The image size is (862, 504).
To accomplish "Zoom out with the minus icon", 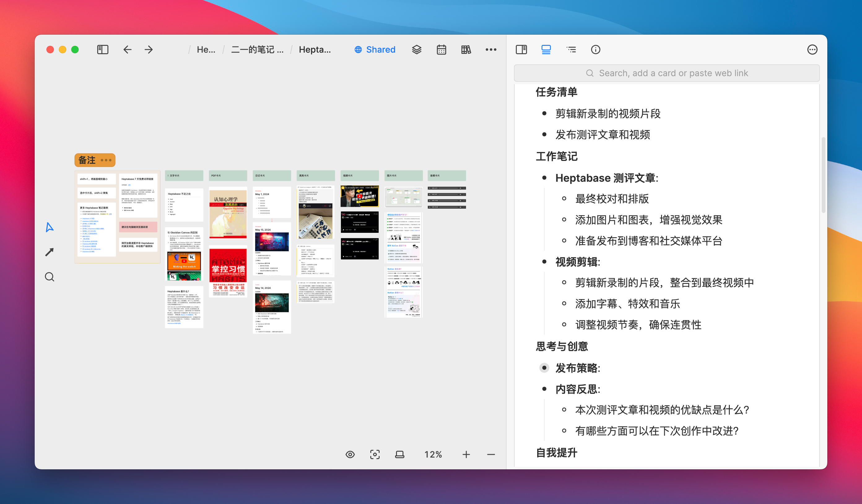I will point(491,454).
